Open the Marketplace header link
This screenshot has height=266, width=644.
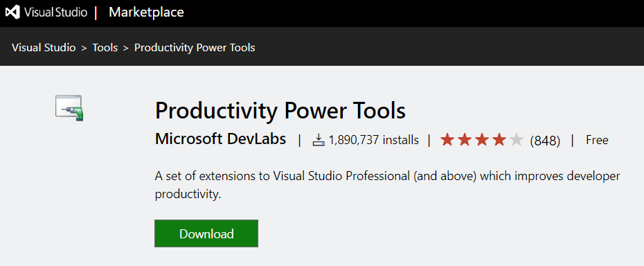click(x=146, y=12)
